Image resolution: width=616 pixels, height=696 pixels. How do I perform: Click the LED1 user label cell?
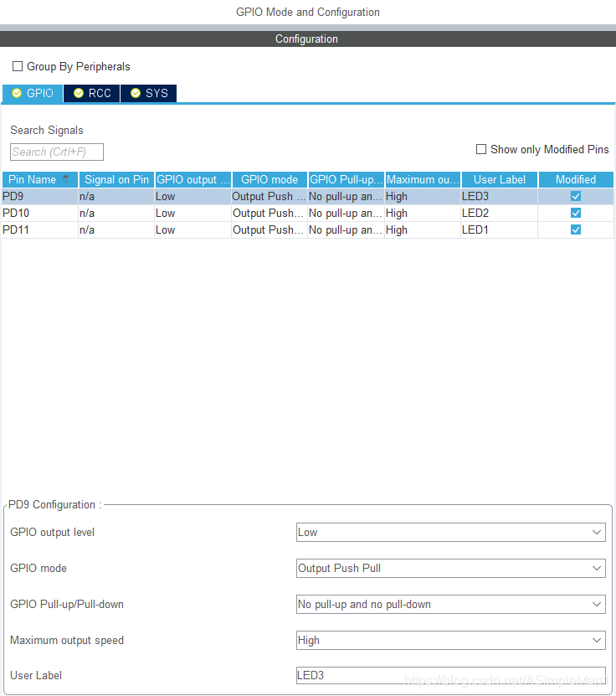tap(500, 230)
